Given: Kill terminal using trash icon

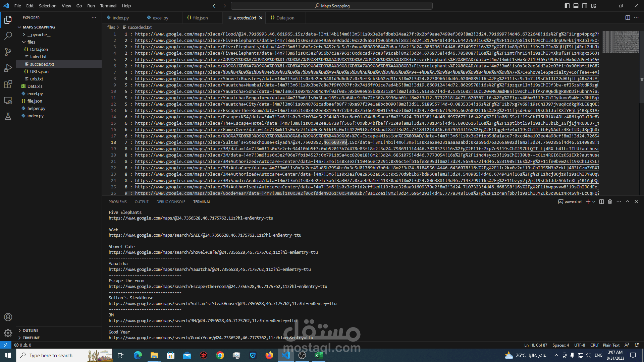Looking at the screenshot, I should (x=610, y=202).
